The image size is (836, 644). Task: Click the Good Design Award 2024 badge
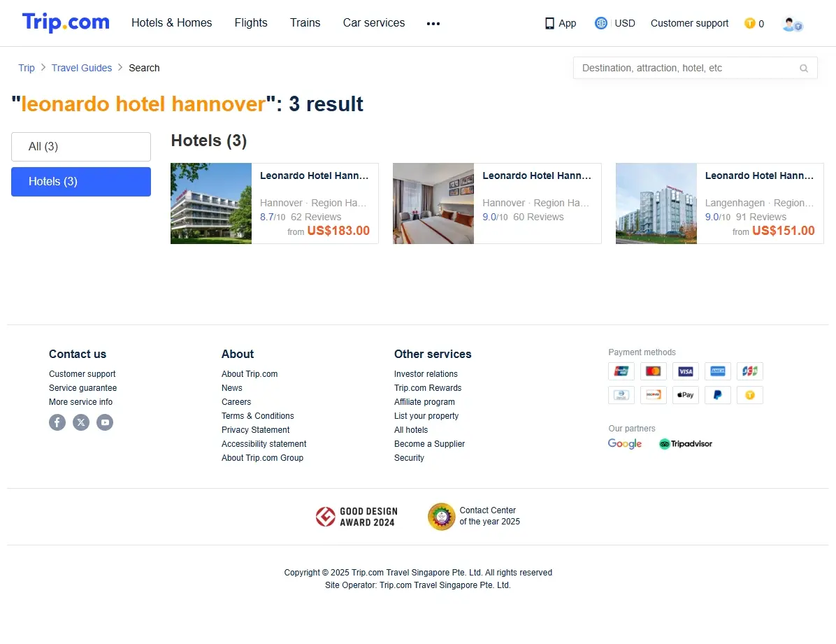click(356, 517)
